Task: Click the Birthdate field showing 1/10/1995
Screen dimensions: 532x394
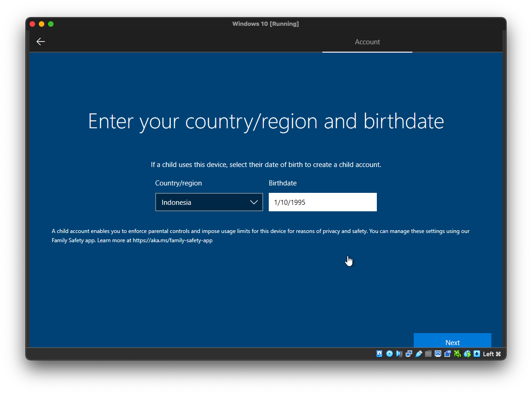Action: tap(322, 202)
